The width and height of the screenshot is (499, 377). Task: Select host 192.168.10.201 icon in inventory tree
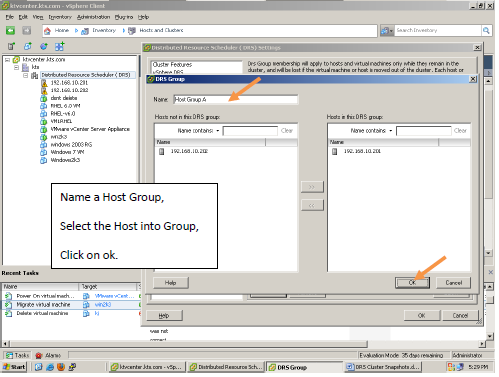click(44, 83)
